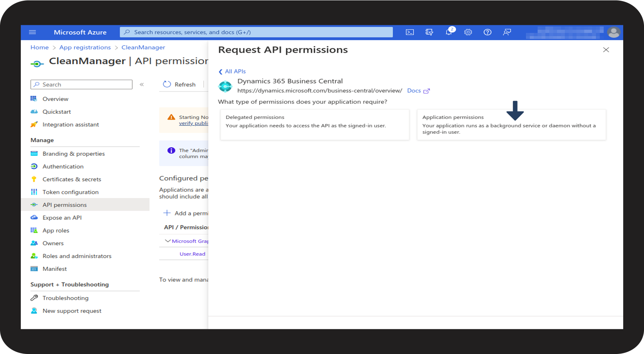The width and height of the screenshot is (644, 354).
Task: Click the Refresh button label
Action: pyautogui.click(x=185, y=85)
